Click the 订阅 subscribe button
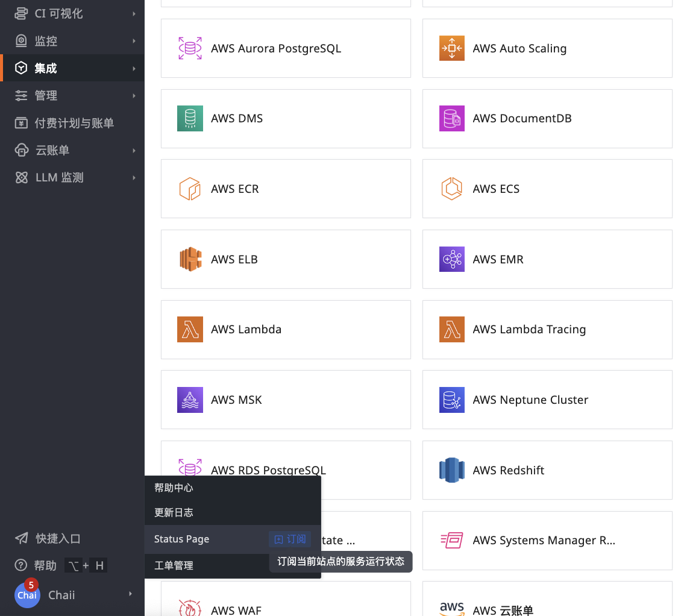 coord(290,539)
